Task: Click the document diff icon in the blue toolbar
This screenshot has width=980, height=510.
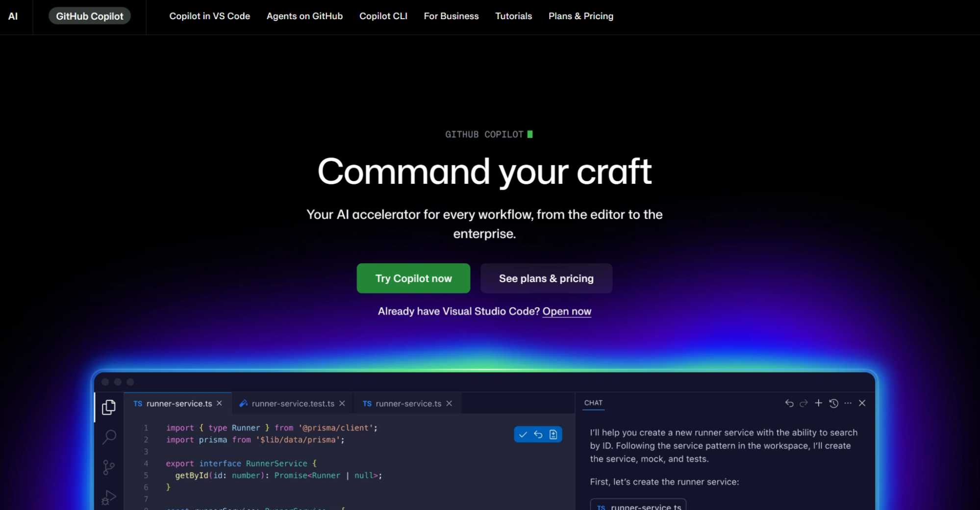Action: 553,434
